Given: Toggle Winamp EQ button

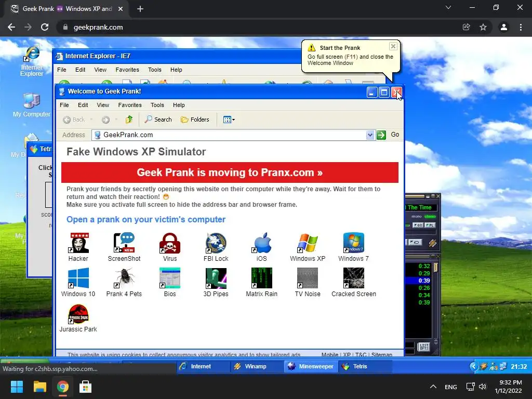Looking at the screenshot, I should point(418,225).
